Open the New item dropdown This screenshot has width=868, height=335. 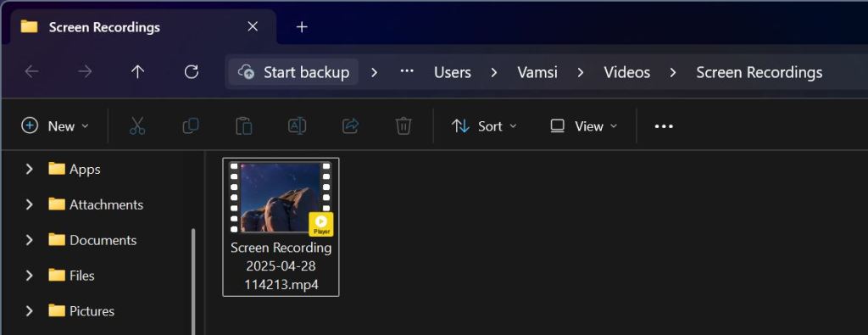click(55, 126)
